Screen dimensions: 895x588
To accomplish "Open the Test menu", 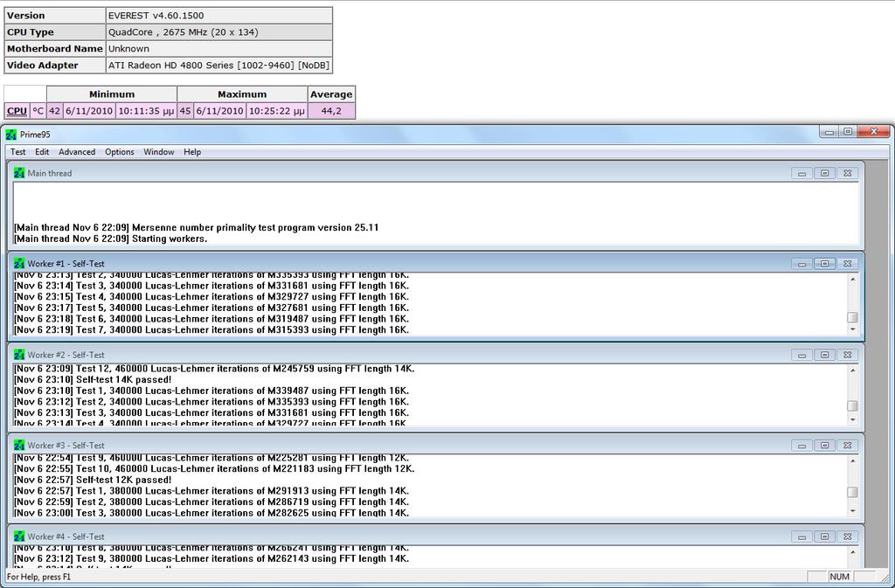I will point(17,152).
